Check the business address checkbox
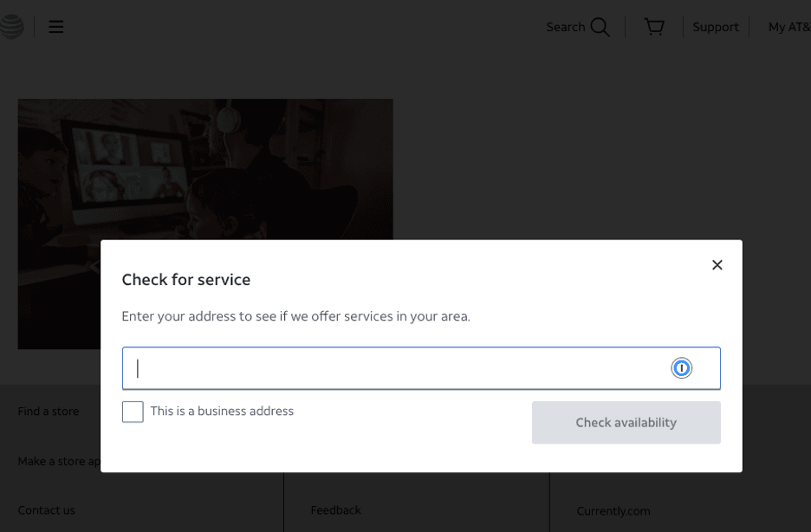The image size is (811, 532). [x=132, y=412]
